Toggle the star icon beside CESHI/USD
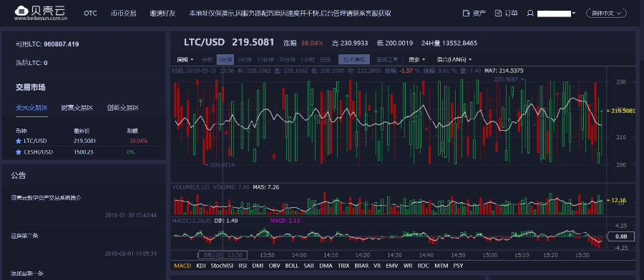Viewport: 644px width, 280px height. (x=18, y=152)
